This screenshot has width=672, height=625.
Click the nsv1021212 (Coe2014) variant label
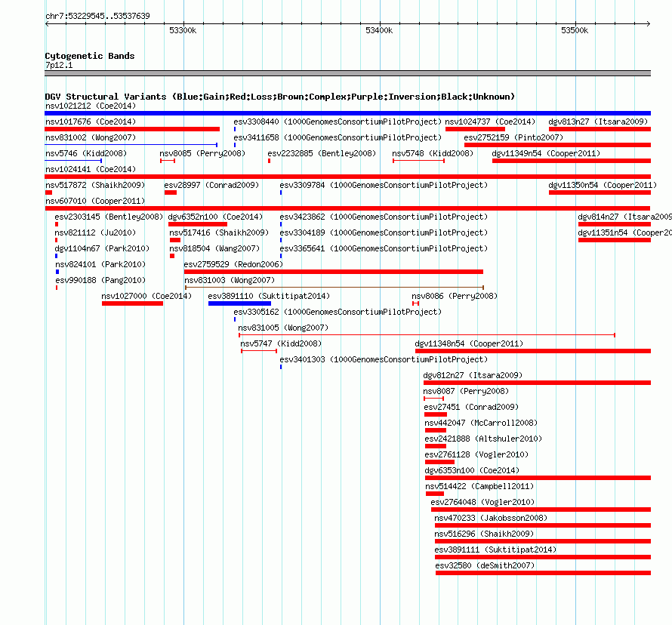91,106
